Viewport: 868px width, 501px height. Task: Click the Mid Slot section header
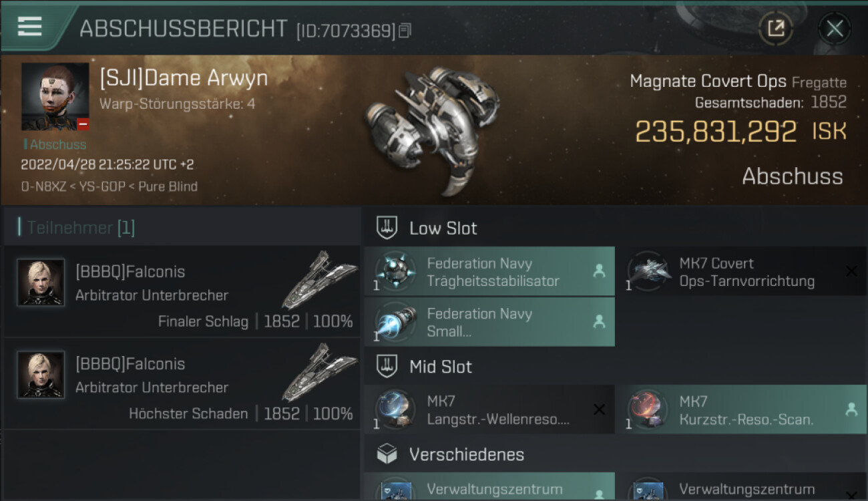coord(615,366)
